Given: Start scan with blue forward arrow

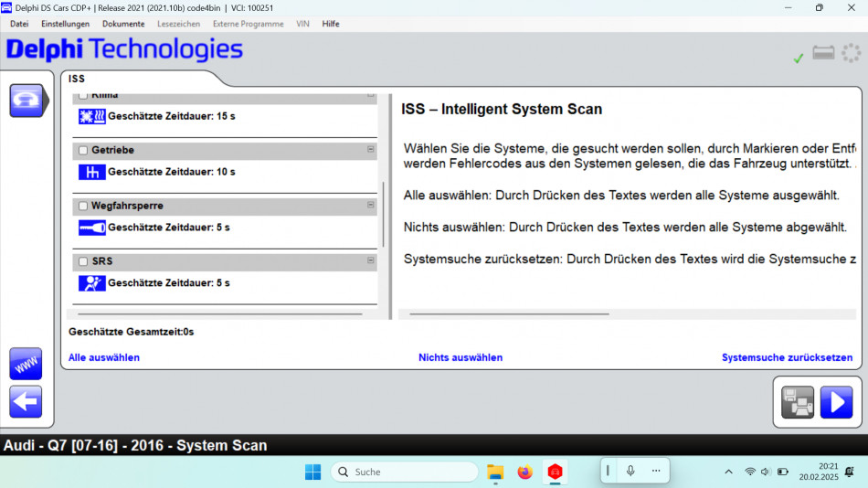Looking at the screenshot, I should [836, 402].
